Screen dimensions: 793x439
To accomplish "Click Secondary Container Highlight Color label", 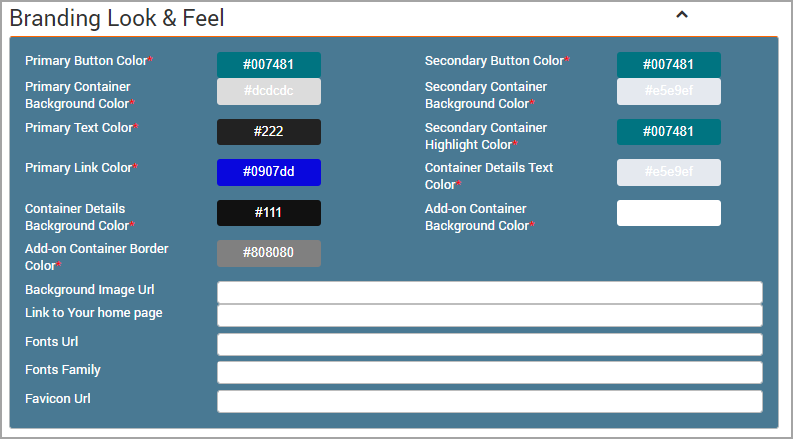I will [486, 136].
